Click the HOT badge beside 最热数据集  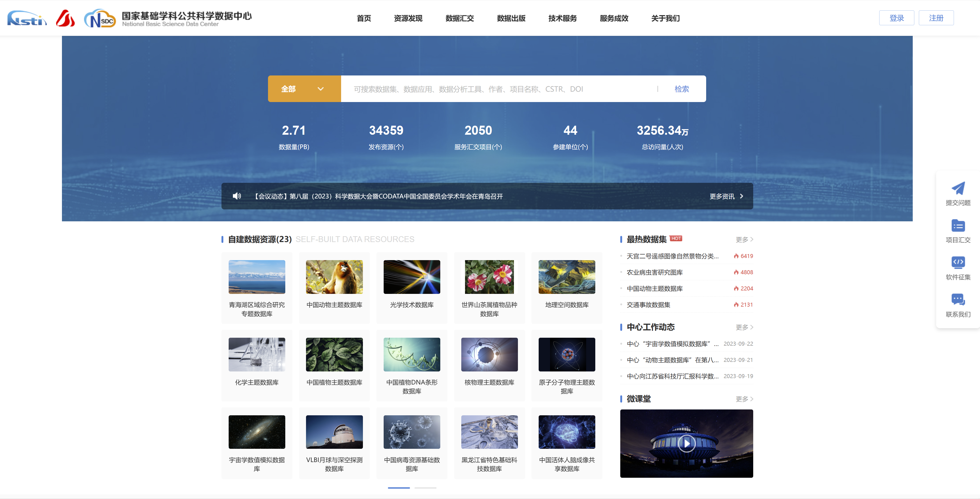click(x=676, y=238)
